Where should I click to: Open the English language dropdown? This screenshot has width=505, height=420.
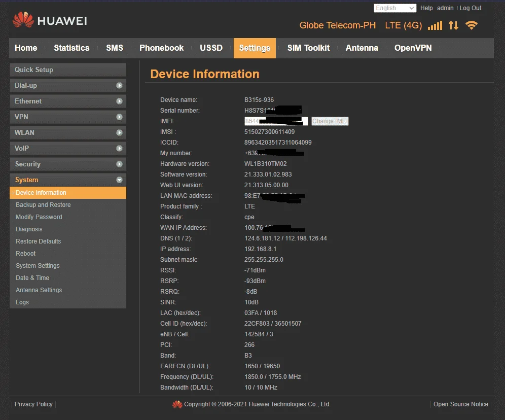tap(395, 8)
